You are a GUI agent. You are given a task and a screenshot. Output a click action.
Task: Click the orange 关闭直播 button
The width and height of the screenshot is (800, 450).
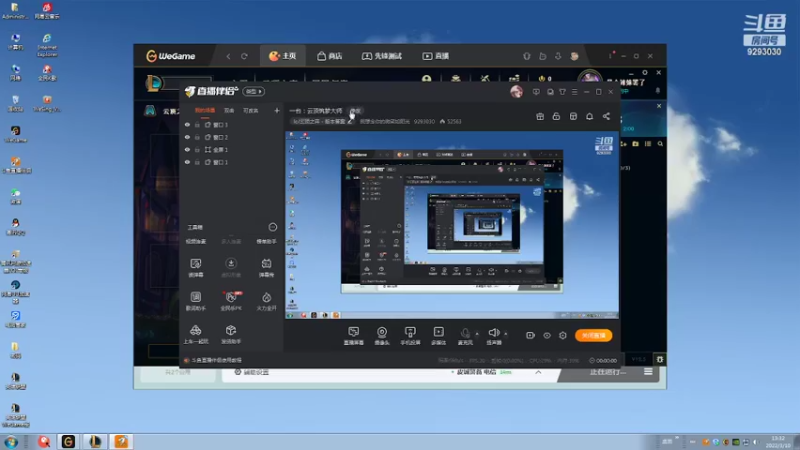tap(593, 335)
